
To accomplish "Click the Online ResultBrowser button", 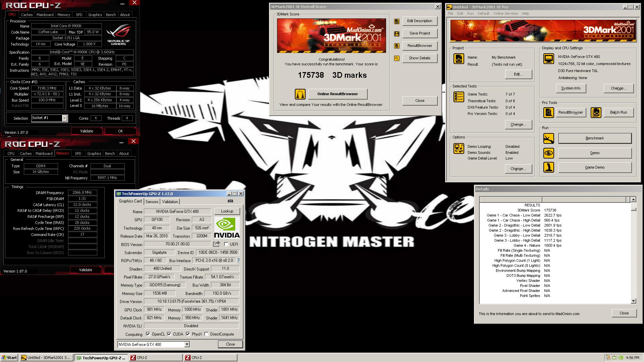I will [x=337, y=94].
